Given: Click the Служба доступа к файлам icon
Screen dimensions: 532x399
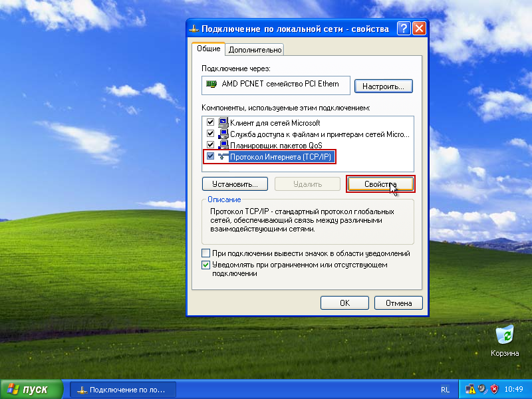Looking at the screenshot, I should pyautogui.click(x=223, y=134).
